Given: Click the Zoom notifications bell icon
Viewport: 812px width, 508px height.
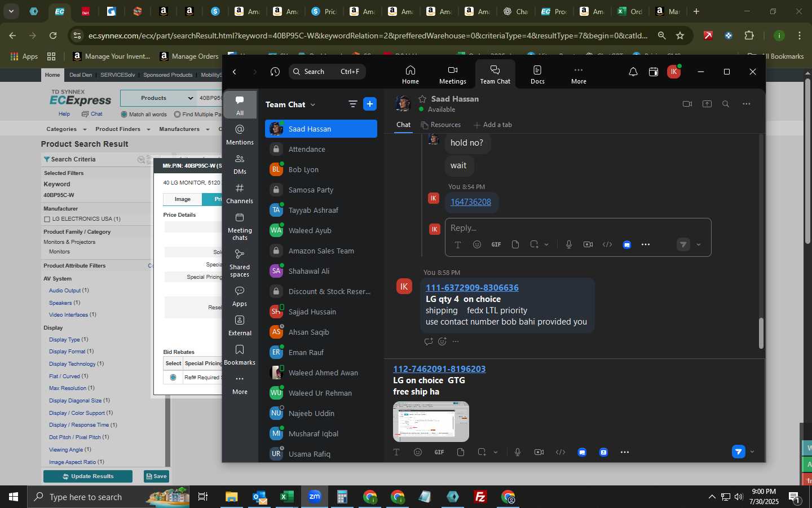Looking at the screenshot, I should (633, 72).
